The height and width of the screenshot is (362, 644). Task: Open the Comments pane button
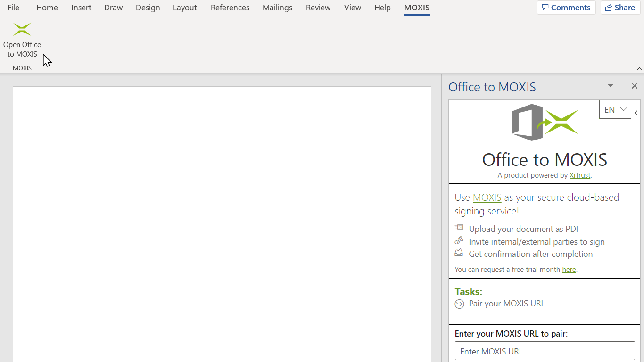[566, 8]
